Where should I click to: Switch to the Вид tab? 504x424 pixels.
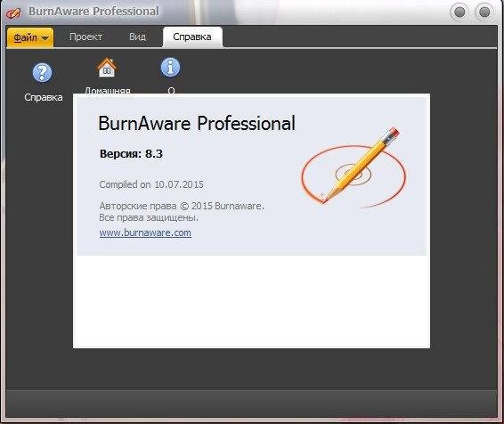coord(137,37)
